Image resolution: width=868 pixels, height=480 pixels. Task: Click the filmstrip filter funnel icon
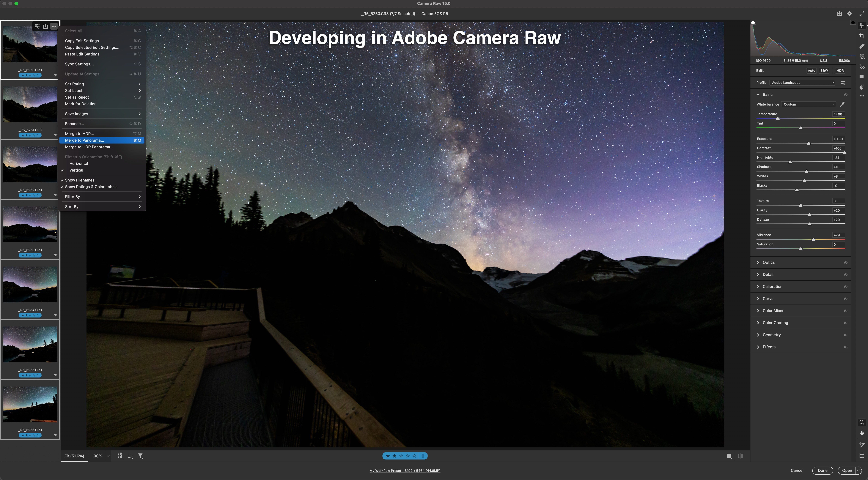[140, 456]
